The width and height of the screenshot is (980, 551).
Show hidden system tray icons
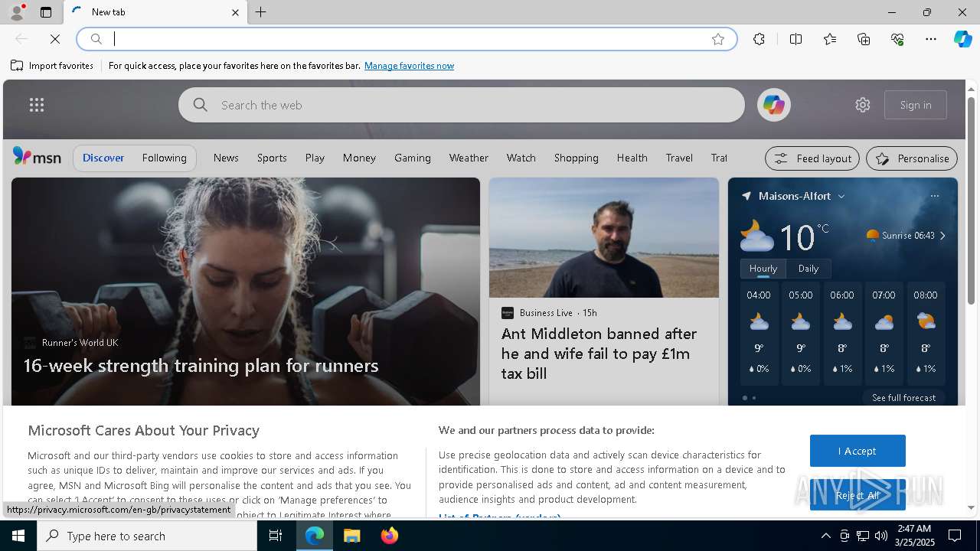[825, 536]
